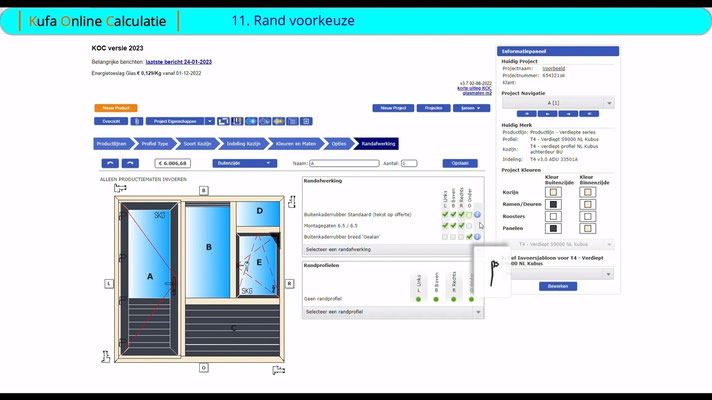Open the Buitenzijde dropdown
This screenshot has height=400, width=712.
[245, 163]
